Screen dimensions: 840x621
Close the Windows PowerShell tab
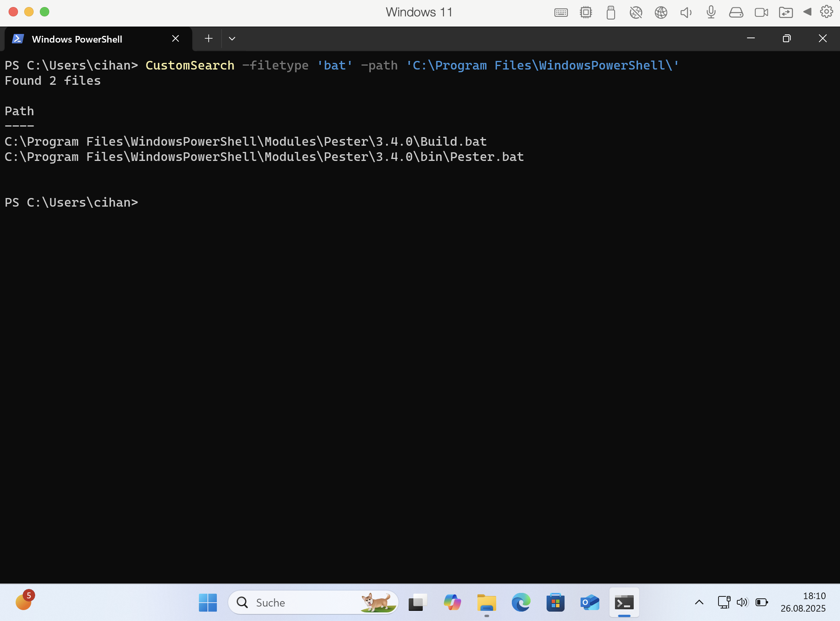click(x=176, y=39)
